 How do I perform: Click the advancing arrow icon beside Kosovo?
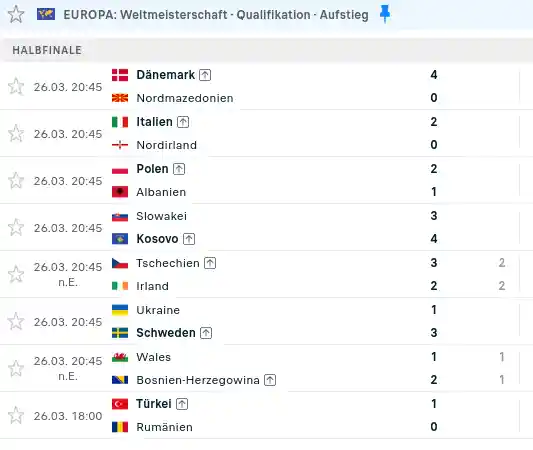click(189, 239)
